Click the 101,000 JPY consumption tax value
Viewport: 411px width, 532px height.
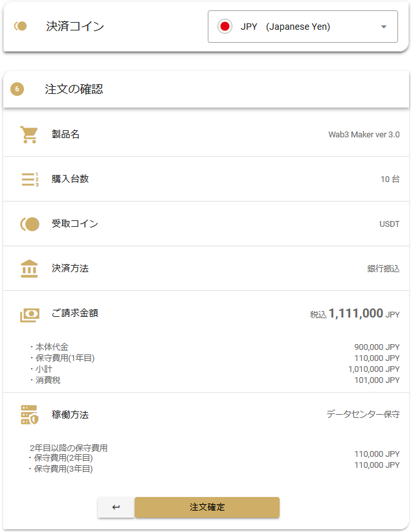(377, 380)
